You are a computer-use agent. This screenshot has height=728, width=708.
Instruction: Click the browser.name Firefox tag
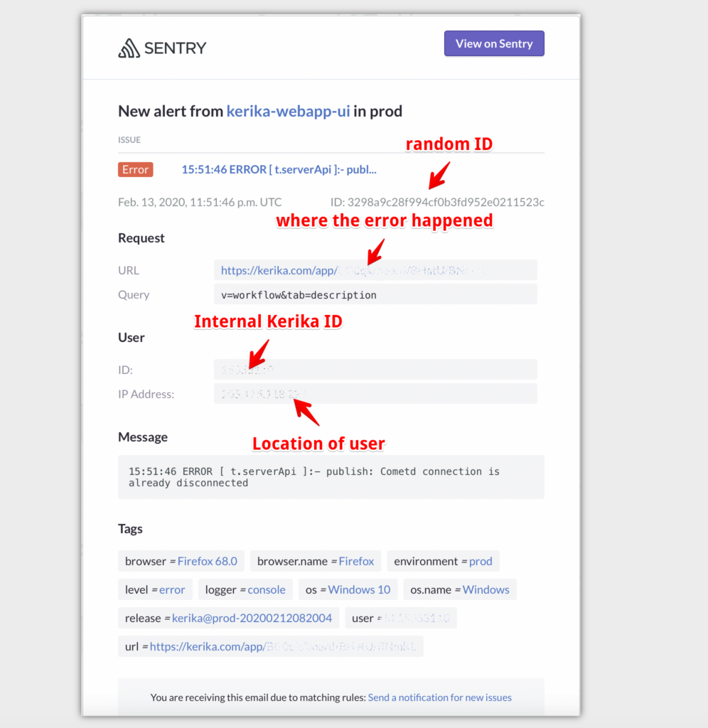316,562
